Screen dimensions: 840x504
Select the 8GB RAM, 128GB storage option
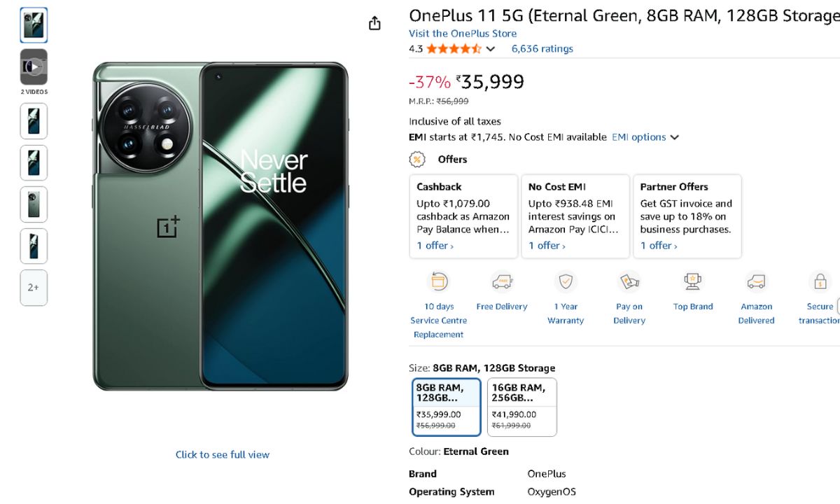click(x=447, y=407)
